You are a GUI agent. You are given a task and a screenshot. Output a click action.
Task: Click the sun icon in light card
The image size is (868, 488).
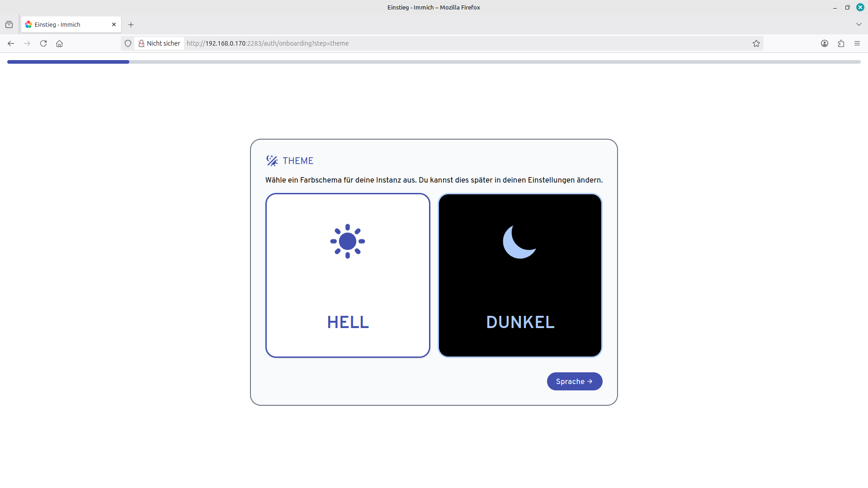click(348, 241)
